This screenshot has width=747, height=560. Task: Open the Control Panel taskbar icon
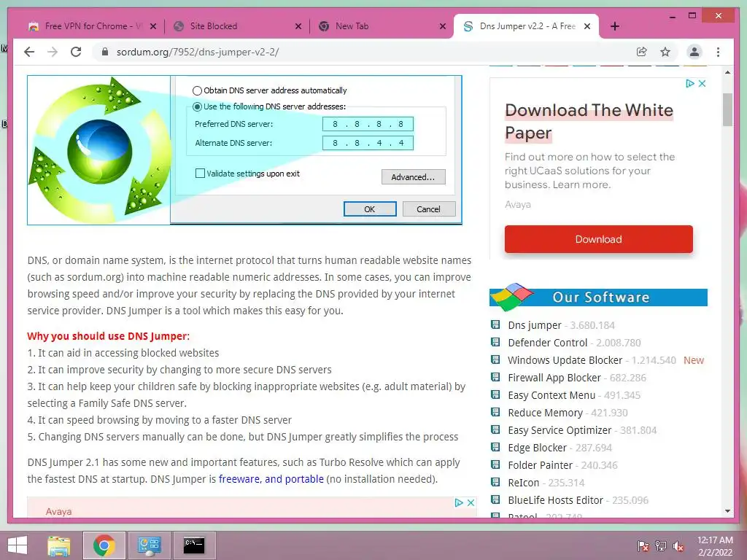pyautogui.click(x=149, y=545)
